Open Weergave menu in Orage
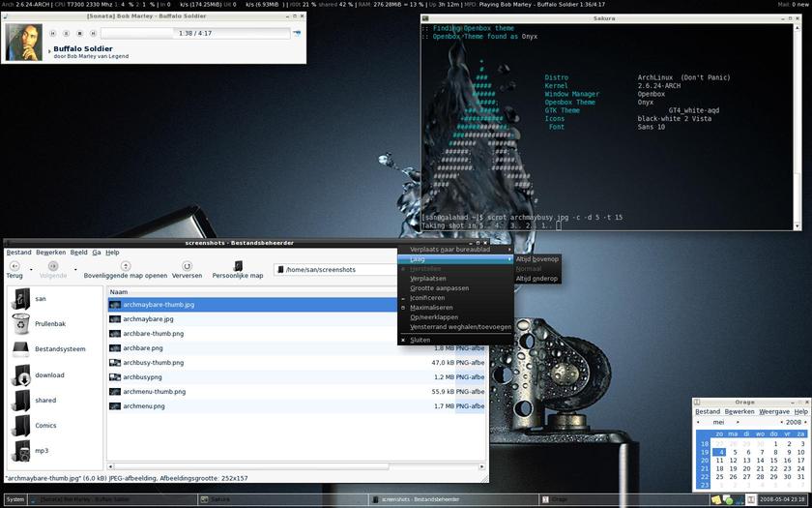 pyautogui.click(x=774, y=411)
